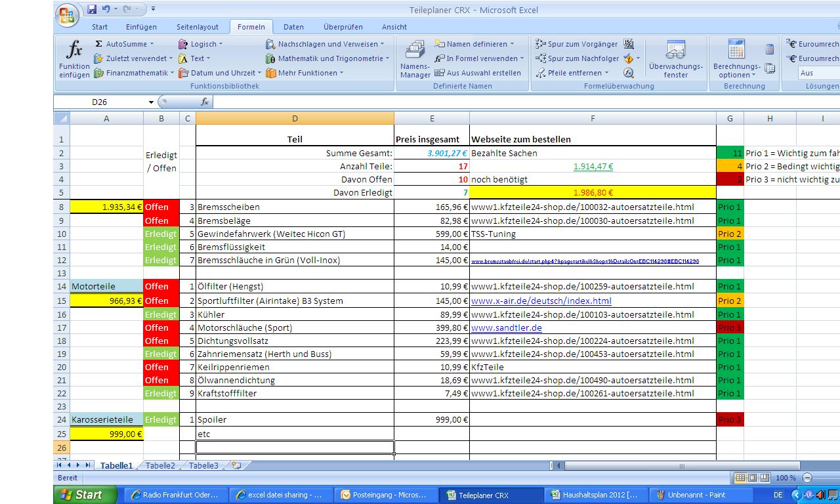Select column D header
Image resolution: width=840 pixels, height=504 pixels.
[x=295, y=118]
